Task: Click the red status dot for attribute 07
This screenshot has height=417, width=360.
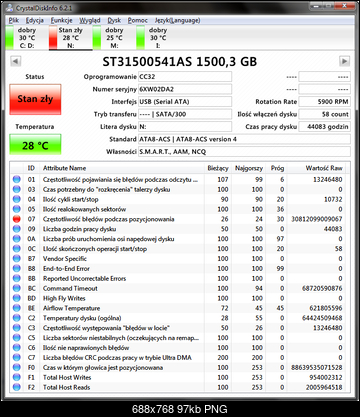Action: (x=16, y=219)
